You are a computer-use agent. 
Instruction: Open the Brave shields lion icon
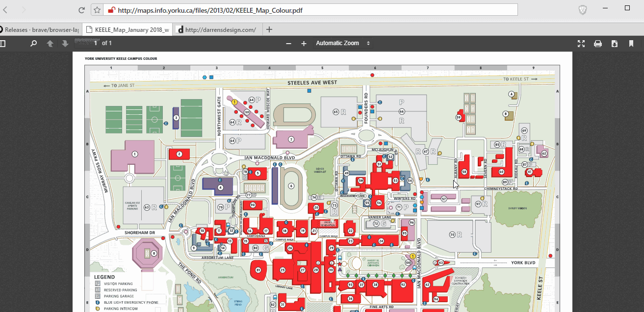(582, 10)
